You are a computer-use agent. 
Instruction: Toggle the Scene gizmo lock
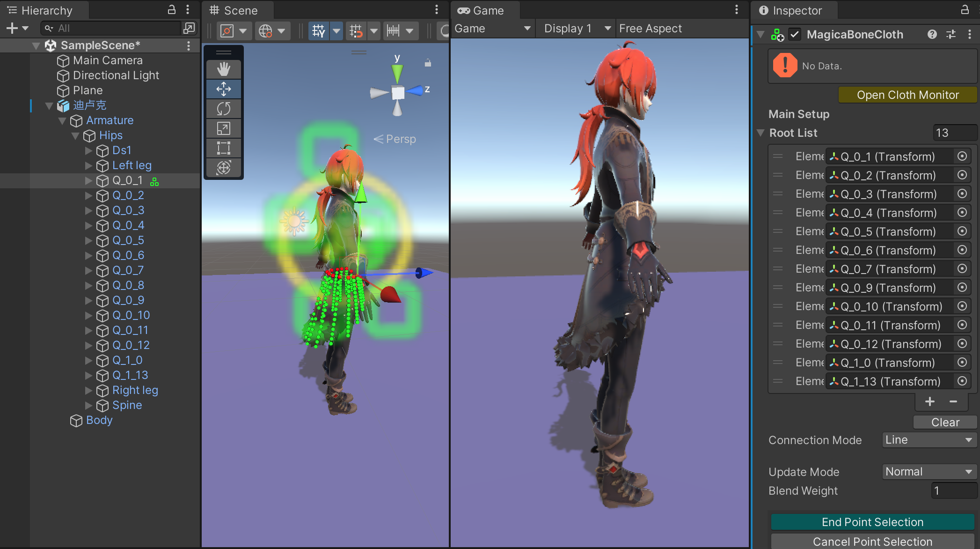(x=428, y=63)
